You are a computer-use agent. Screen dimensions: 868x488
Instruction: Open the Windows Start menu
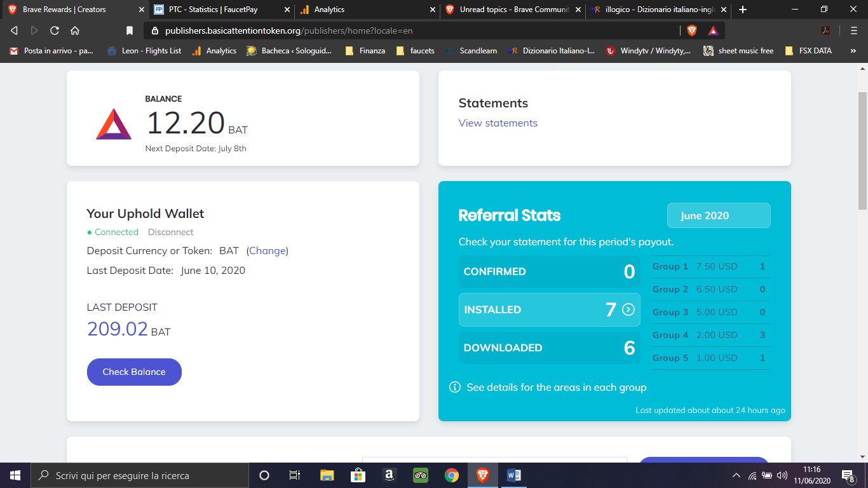pyautogui.click(x=15, y=475)
